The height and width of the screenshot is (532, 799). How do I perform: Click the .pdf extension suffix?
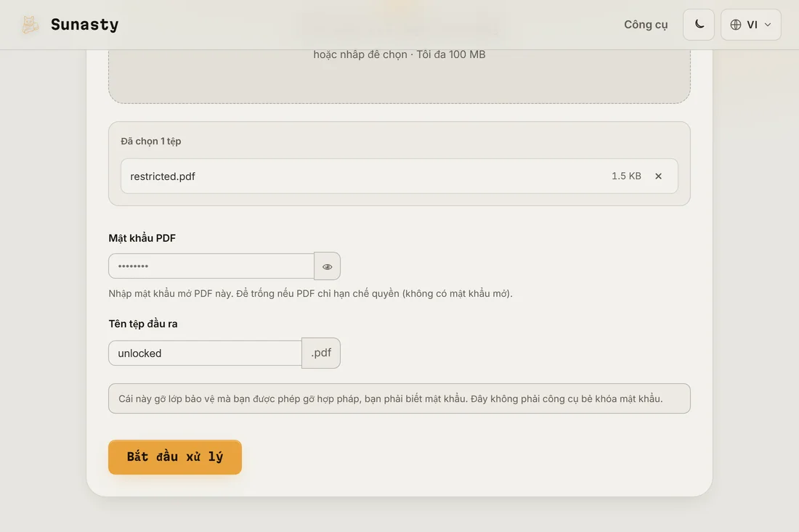(321, 353)
